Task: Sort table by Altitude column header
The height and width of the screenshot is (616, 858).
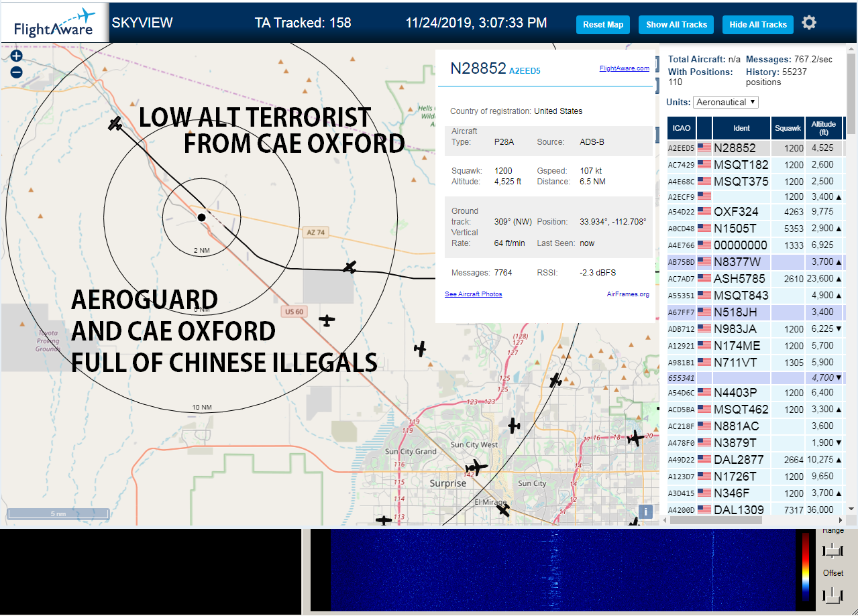Action: click(824, 127)
